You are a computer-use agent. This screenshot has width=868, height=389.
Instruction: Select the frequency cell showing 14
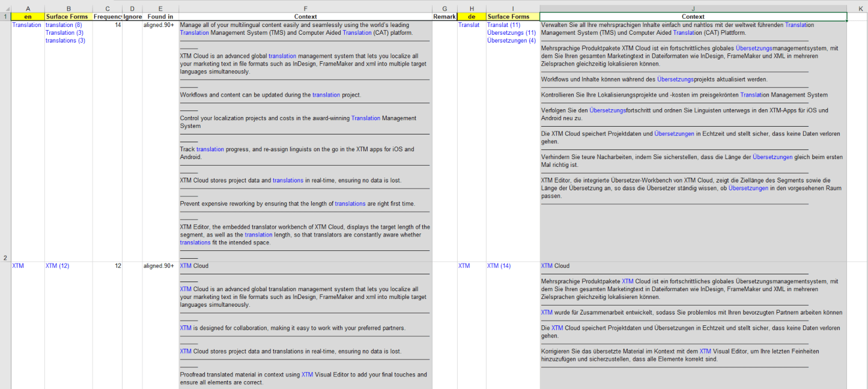[x=108, y=141]
